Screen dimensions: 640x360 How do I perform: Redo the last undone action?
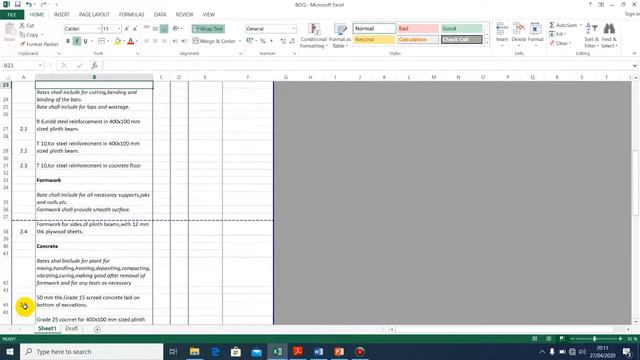click(x=43, y=4)
